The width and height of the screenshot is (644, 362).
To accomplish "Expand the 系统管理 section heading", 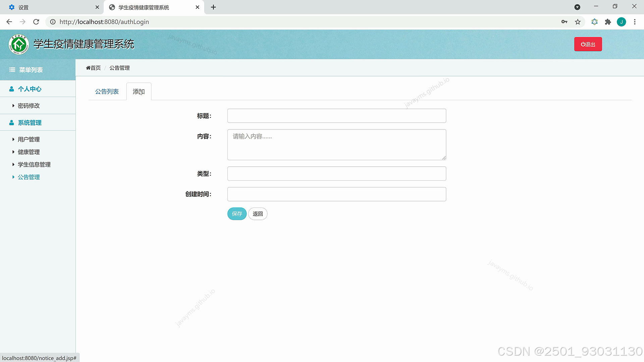I will pos(30,123).
